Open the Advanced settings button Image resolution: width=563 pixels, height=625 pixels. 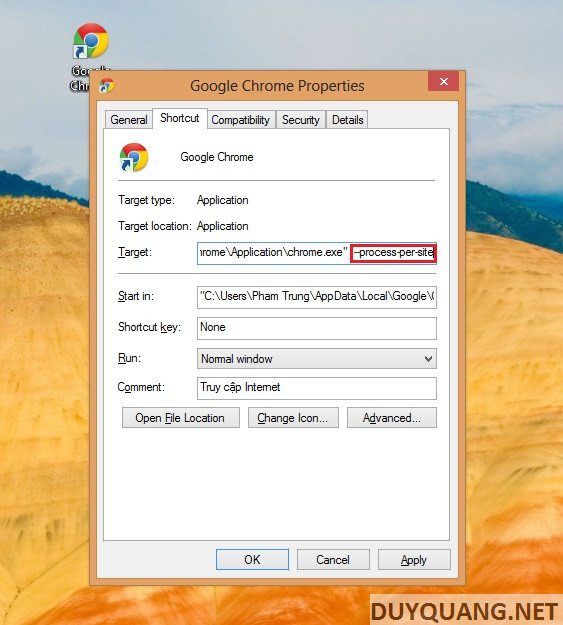pyautogui.click(x=392, y=418)
